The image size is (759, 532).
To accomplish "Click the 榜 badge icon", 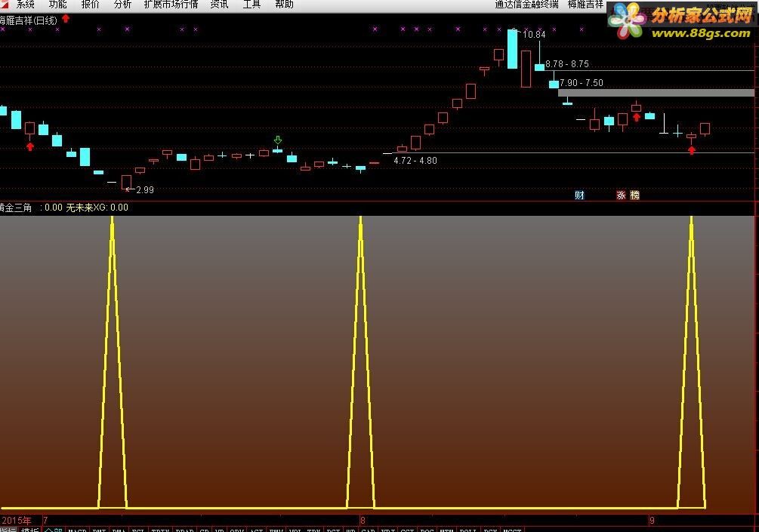I will 634,195.
